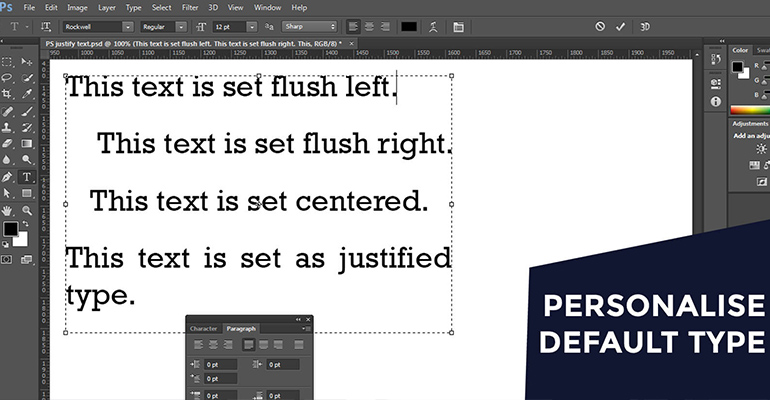Left align text in Paragraph panel
770x400 pixels.
[198, 345]
